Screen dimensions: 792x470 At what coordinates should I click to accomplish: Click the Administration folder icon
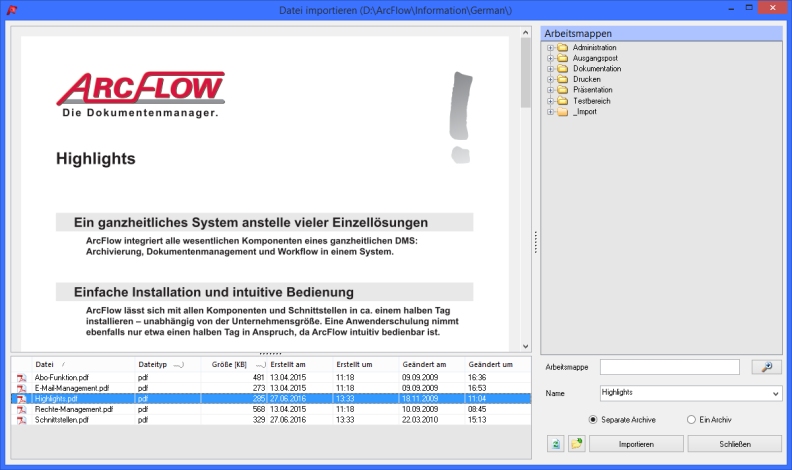[563, 47]
